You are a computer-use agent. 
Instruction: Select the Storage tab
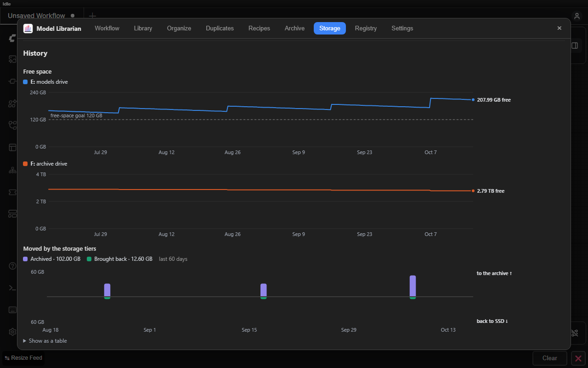(330, 29)
